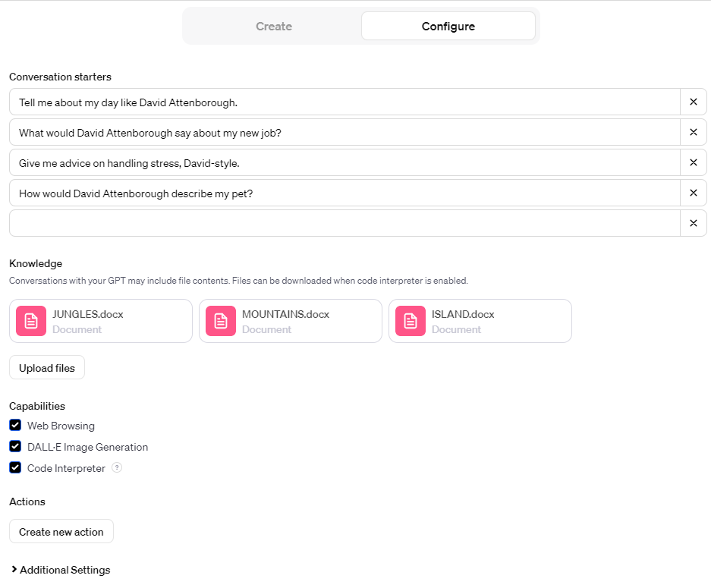Disable DALL·E Image Generation checkbox
Image resolution: width=711 pixels, height=588 pixels.
pos(15,447)
